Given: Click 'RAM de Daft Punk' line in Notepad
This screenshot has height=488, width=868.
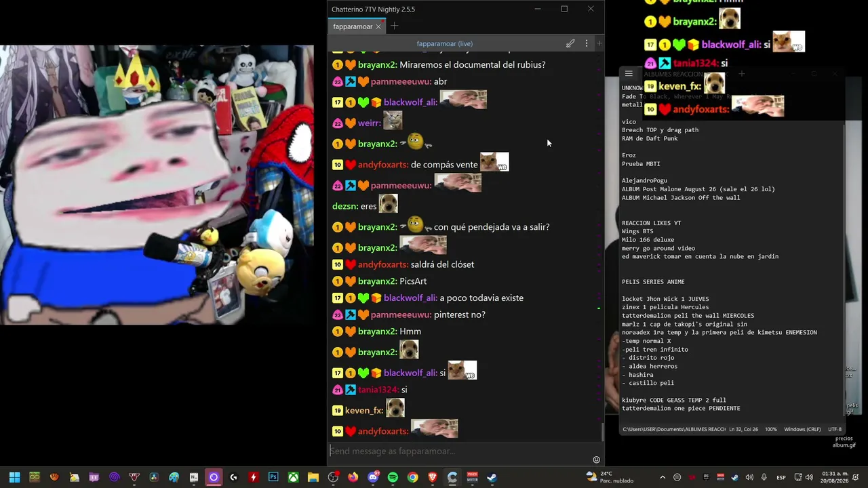Looking at the screenshot, I should (x=650, y=139).
